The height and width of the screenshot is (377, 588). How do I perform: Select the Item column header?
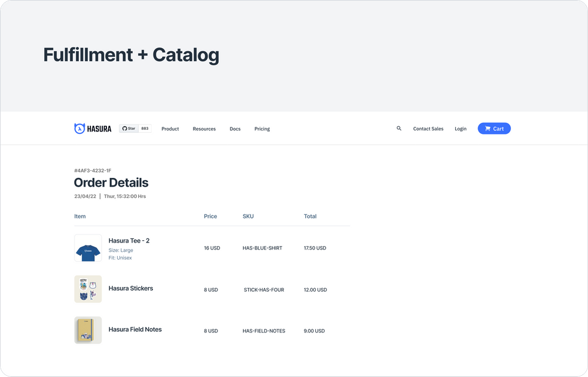click(80, 216)
